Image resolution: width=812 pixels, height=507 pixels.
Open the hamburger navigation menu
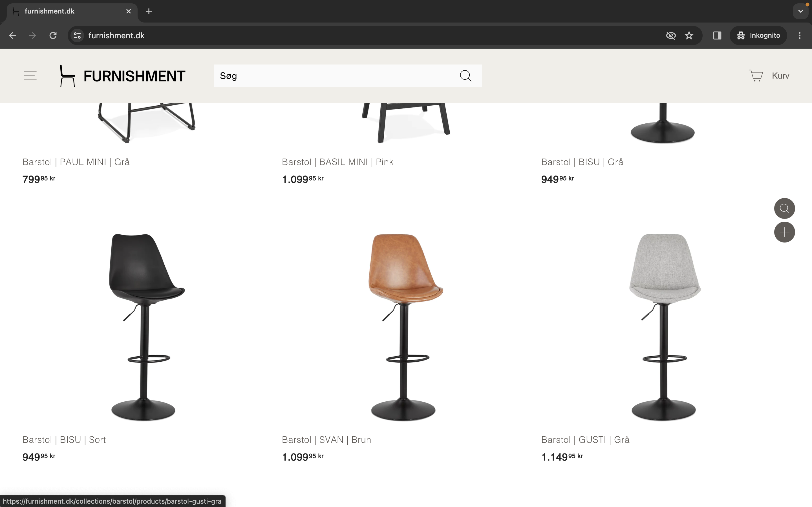pyautogui.click(x=30, y=76)
